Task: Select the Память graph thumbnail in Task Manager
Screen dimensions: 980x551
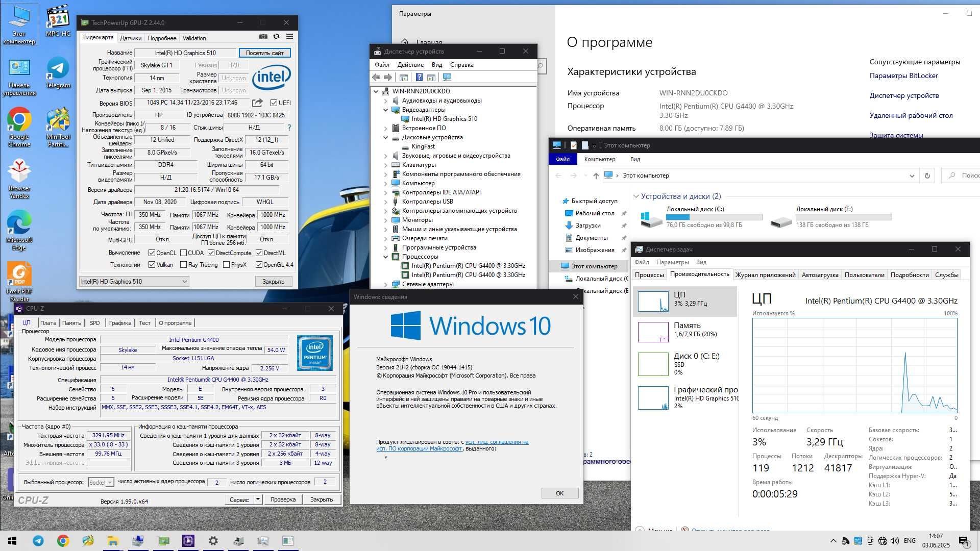Action: coord(653,332)
